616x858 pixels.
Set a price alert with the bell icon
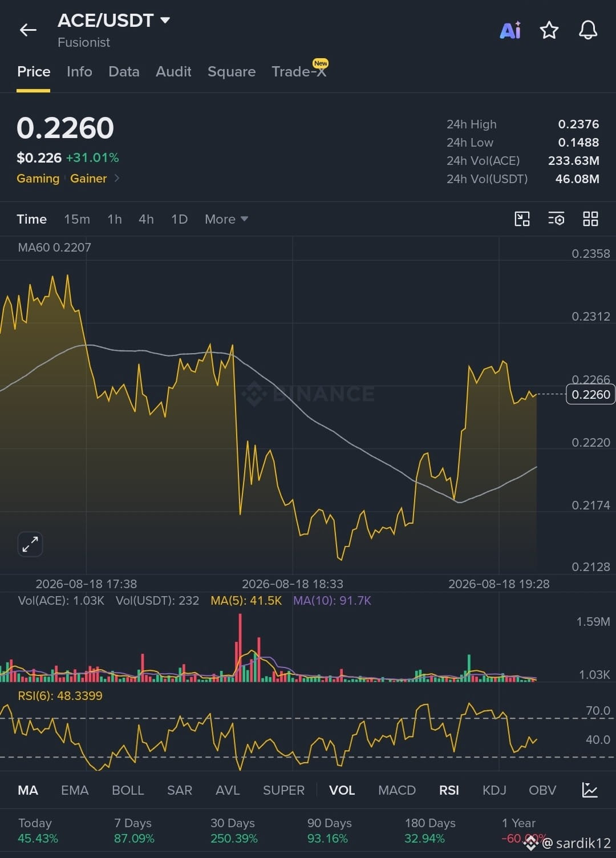(x=588, y=30)
